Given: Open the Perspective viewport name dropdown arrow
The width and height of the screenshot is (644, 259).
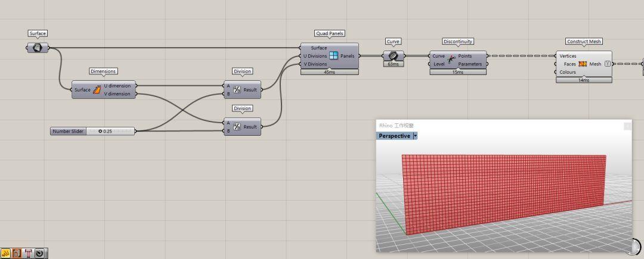Looking at the screenshot, I should [x=415, y=136].
